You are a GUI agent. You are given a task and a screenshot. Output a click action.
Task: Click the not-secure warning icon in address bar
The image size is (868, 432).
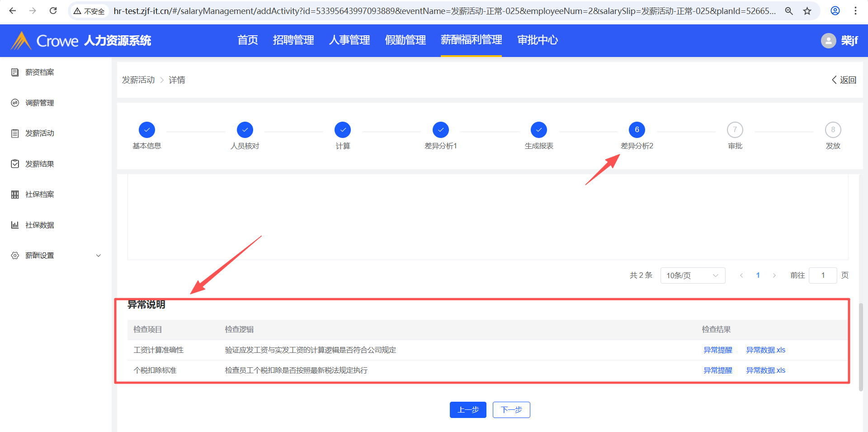pos(77,11)
